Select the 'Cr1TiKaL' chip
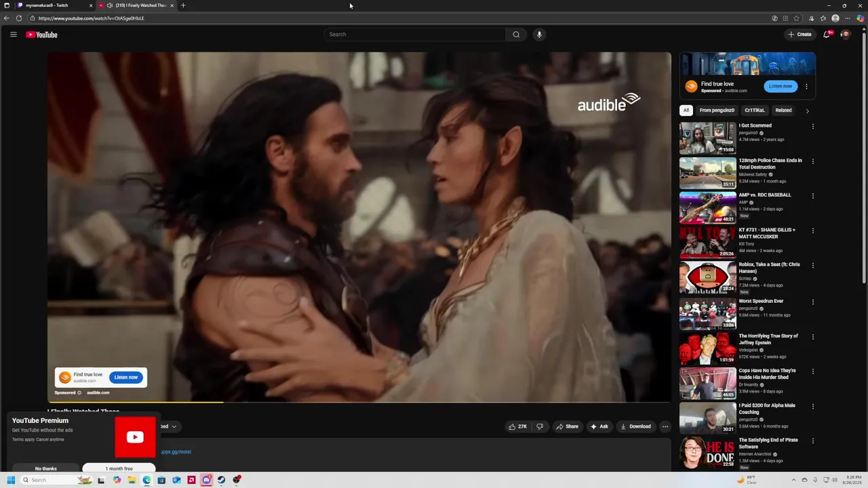Viewport: 868px width, 488px height. point(755,110)
